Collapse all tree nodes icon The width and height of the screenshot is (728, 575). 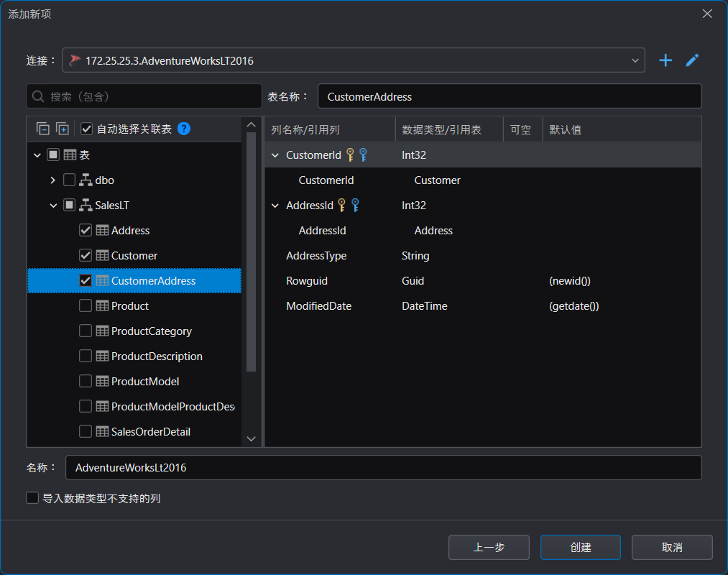click(x=42, y=129)
